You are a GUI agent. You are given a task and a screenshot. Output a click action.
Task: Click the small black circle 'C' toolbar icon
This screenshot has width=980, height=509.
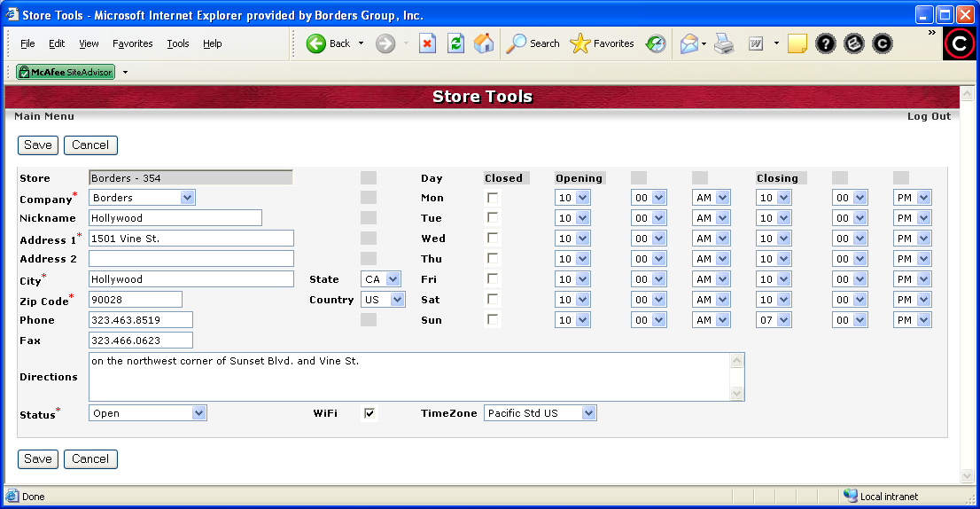point(882,43)
